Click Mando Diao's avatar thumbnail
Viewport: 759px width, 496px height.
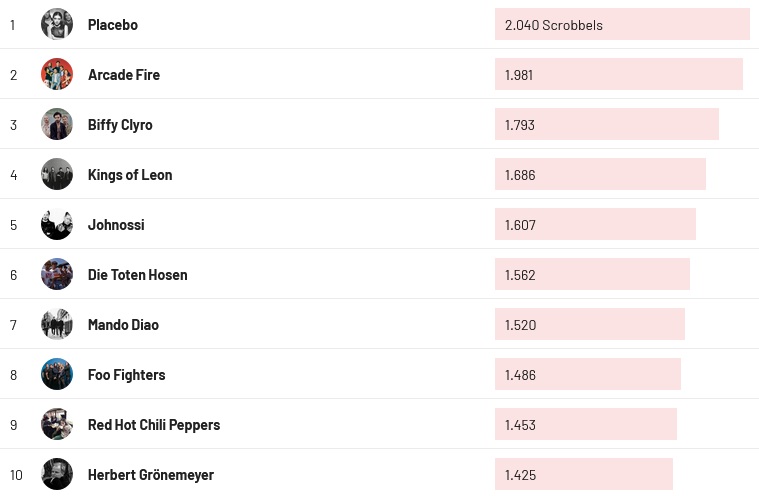pos(57,324)
